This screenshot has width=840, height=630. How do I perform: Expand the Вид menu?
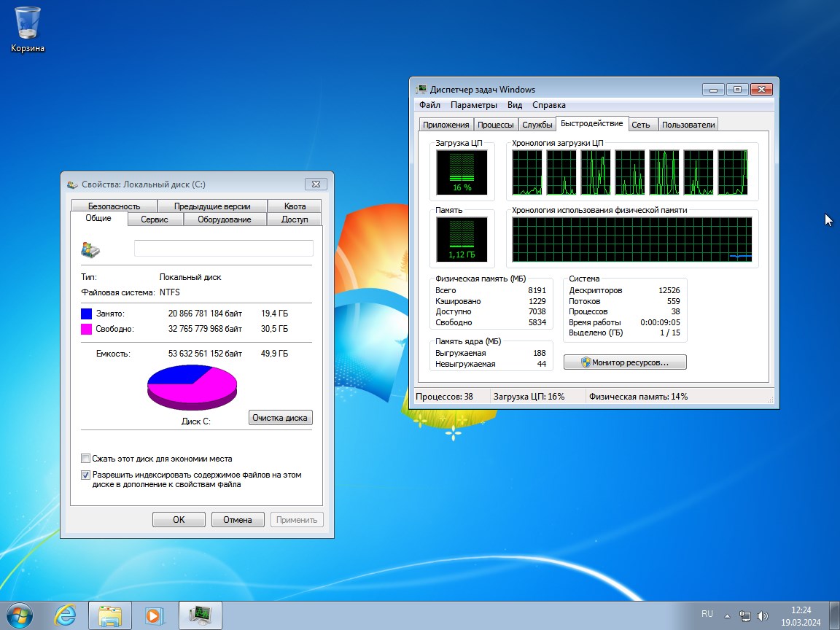pos(515,105)
